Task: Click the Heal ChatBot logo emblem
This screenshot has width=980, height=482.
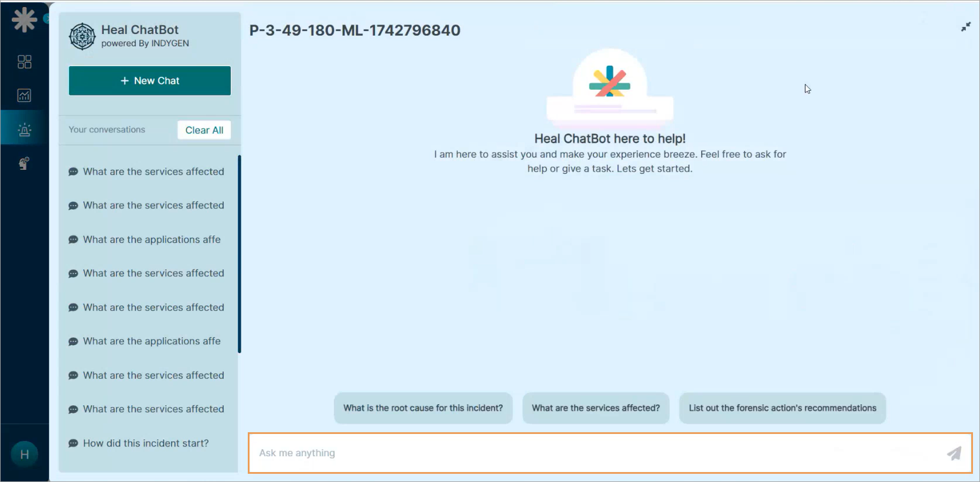Action: [82, 36]
